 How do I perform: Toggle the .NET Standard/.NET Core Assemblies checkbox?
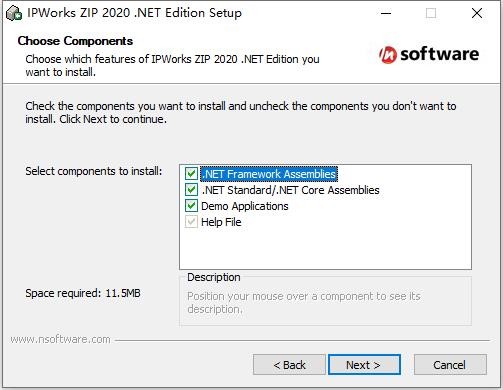click(x=191, y=190)
